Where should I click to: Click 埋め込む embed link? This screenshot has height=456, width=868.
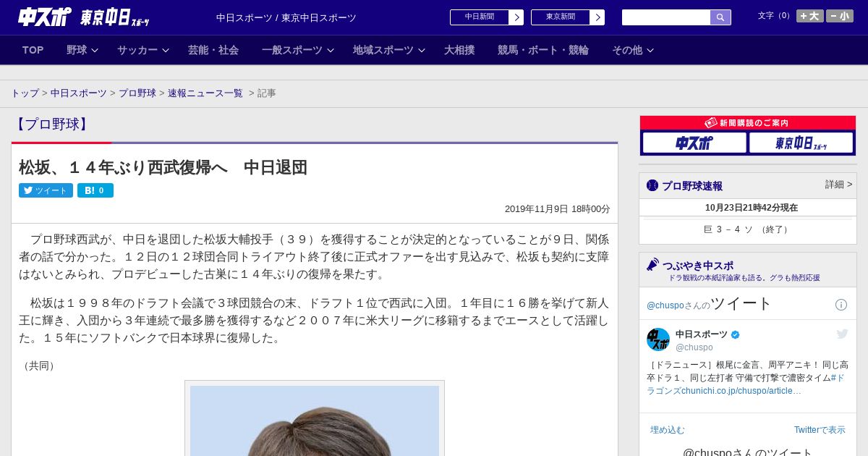(668, 430)
